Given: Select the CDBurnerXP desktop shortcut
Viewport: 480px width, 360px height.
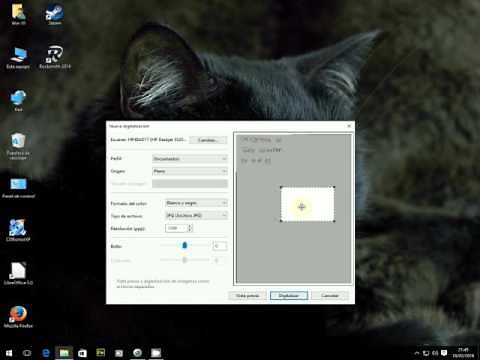Looking at the screenshot, I should click(18, 230).
